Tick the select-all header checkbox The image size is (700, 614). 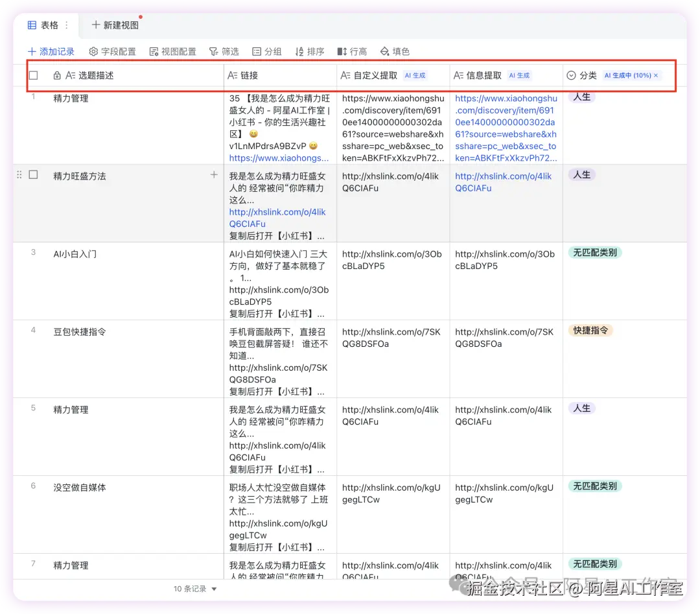point(34,75)
